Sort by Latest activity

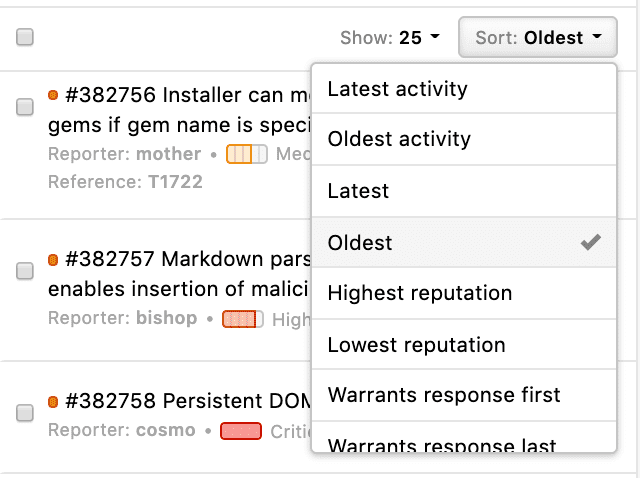(397, 89)
